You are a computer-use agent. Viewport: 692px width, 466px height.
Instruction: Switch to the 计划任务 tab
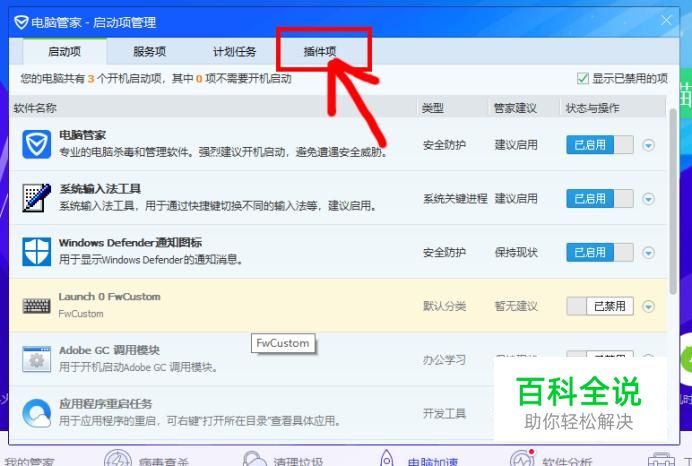(x=234, y=52)
